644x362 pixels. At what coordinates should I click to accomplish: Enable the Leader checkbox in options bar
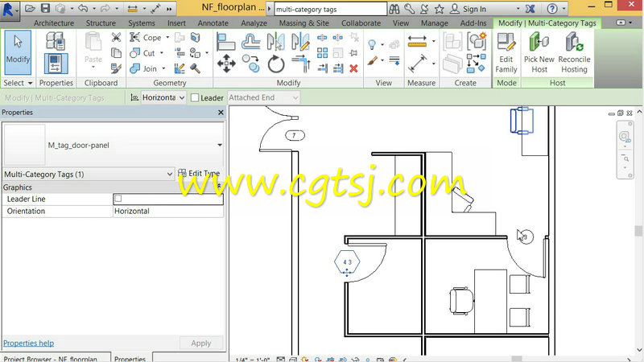(195, 97)
